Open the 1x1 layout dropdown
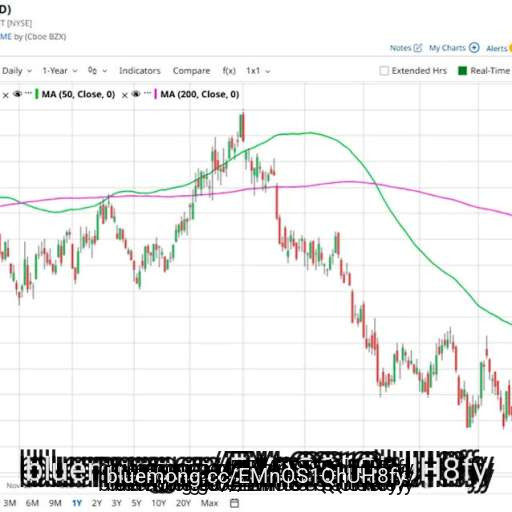512x512 pixels. [258, 71]
